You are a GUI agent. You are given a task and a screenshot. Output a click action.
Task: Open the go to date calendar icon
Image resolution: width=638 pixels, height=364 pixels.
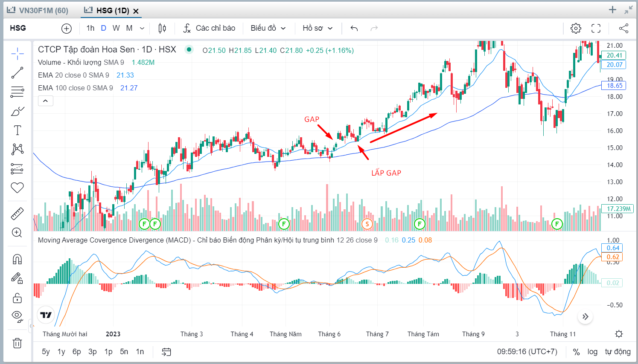click(x=166, y=352)
